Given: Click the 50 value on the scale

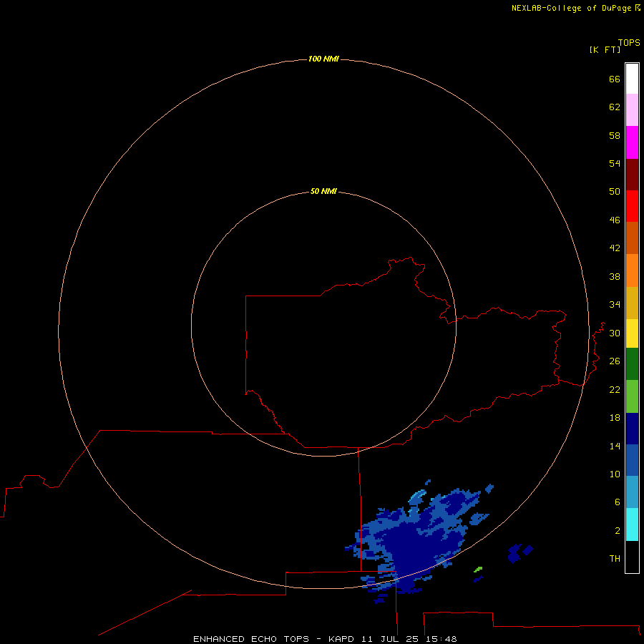Looking at the screenshot, I should click(x=615, y=192).
